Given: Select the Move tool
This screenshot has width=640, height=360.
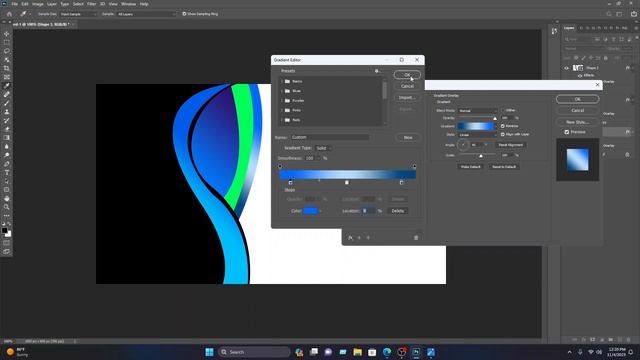Looking at the screenshot, I should pyautogui.click(x=7, y=33).
